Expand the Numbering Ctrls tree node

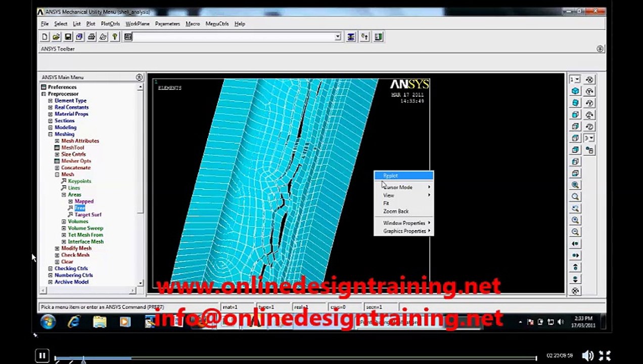(x=50, y=275)
